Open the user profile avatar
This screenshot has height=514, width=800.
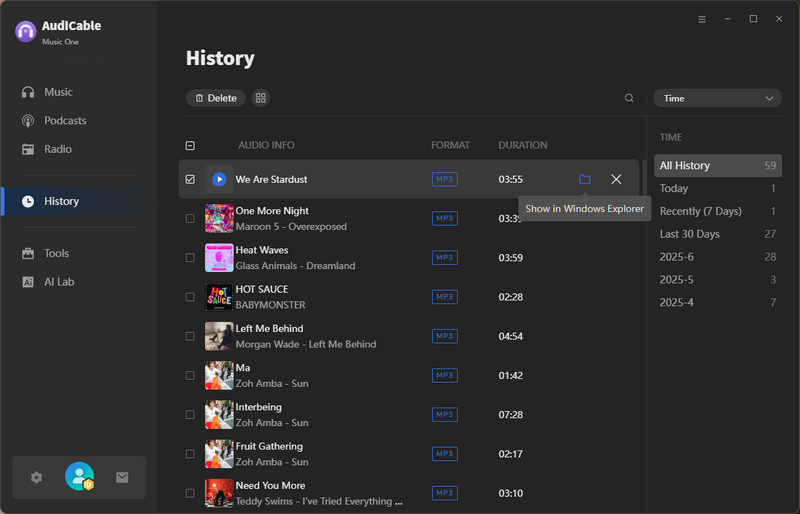[79, 477]
